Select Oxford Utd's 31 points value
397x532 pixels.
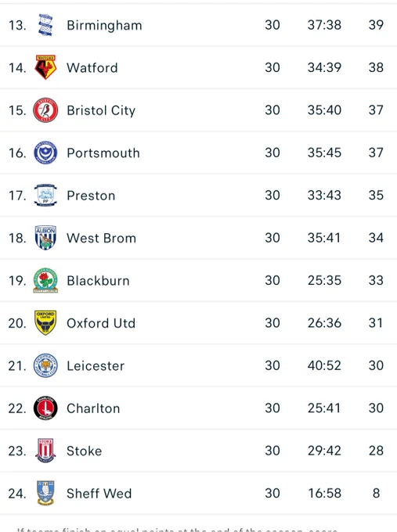(376, 322)
